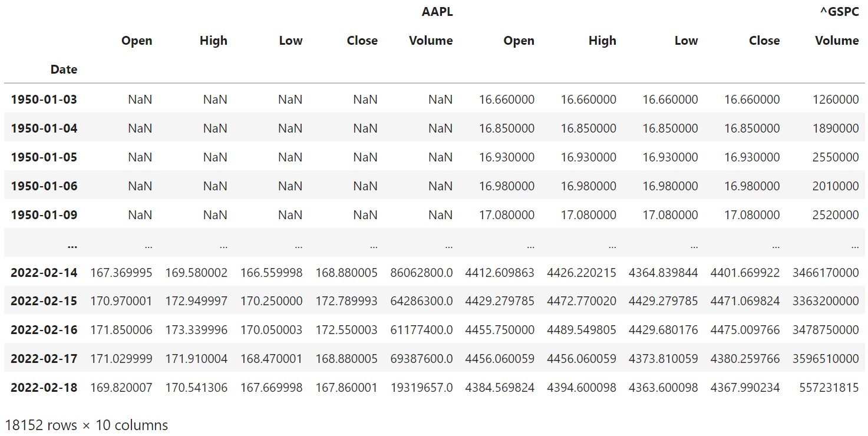Image resolution: width=868 pixels, height=436 pixels.
Task: Click the volume value 19319657.0
Action: point(422,388)
